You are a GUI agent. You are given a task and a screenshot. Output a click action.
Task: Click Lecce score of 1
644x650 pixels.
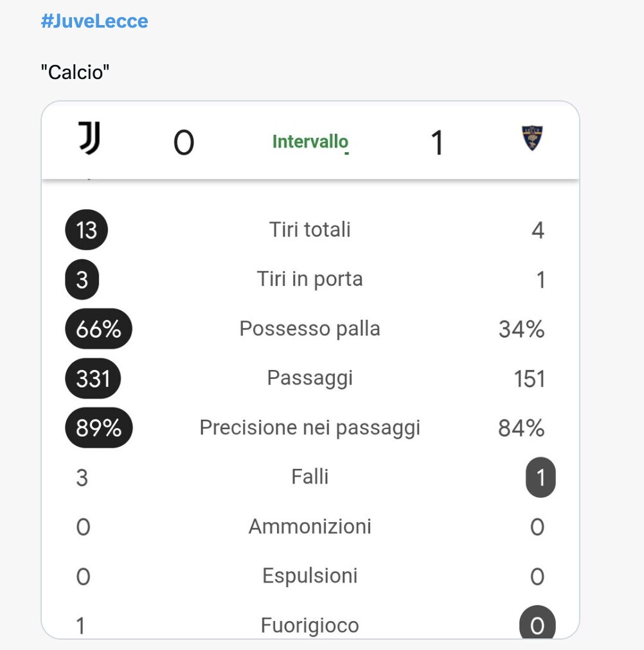[x=437, y=142]
